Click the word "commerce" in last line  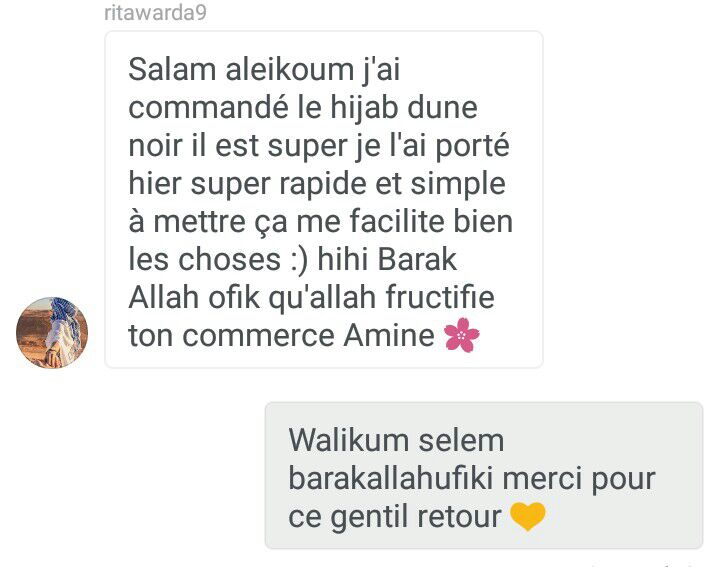pyautogui.click(x=259, y=336)
